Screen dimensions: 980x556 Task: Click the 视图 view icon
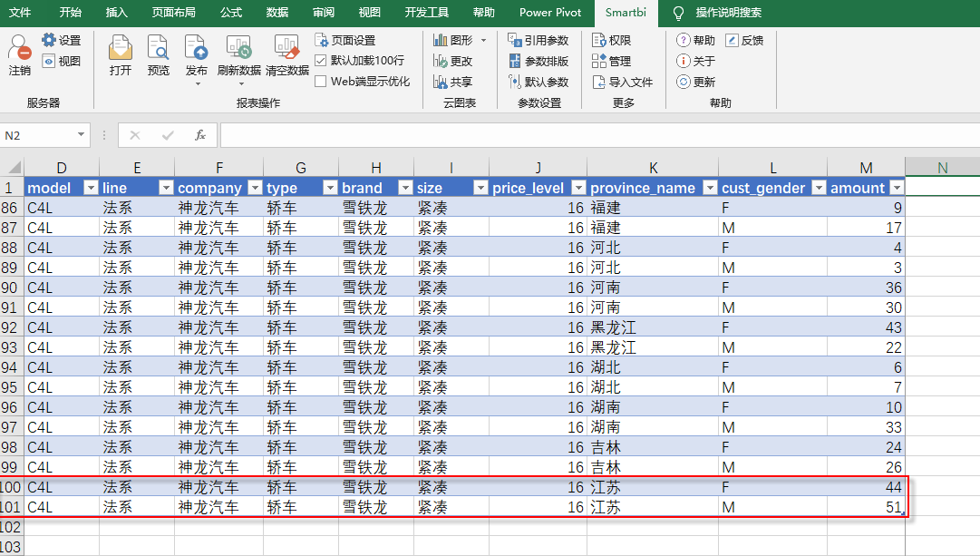pos(62,61)
